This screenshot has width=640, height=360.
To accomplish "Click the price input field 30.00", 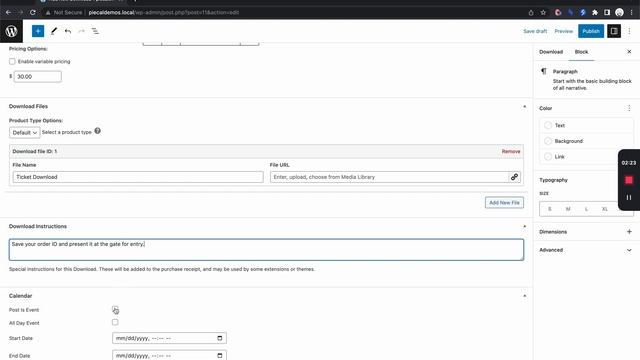I will 38,76.
